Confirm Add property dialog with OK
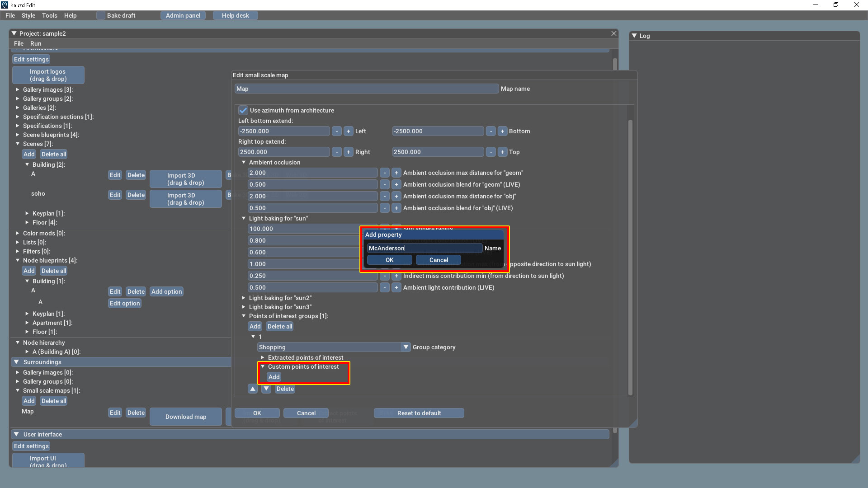This screenshot has width=868, height=488. [x=389, y=260]
